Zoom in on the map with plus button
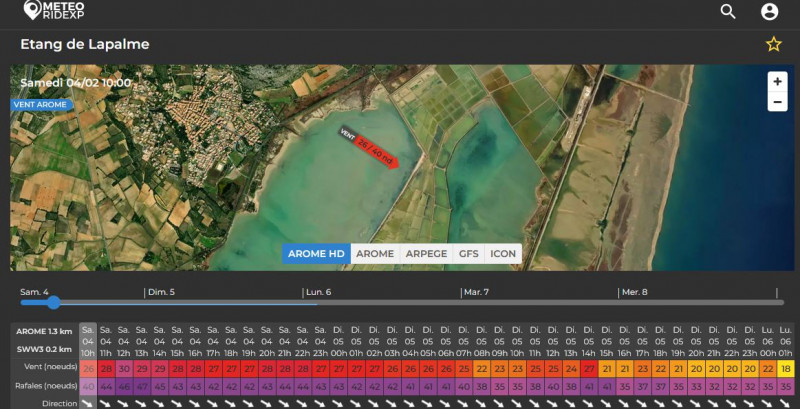The width and height of the screenshot is (800, 409). 777,81
